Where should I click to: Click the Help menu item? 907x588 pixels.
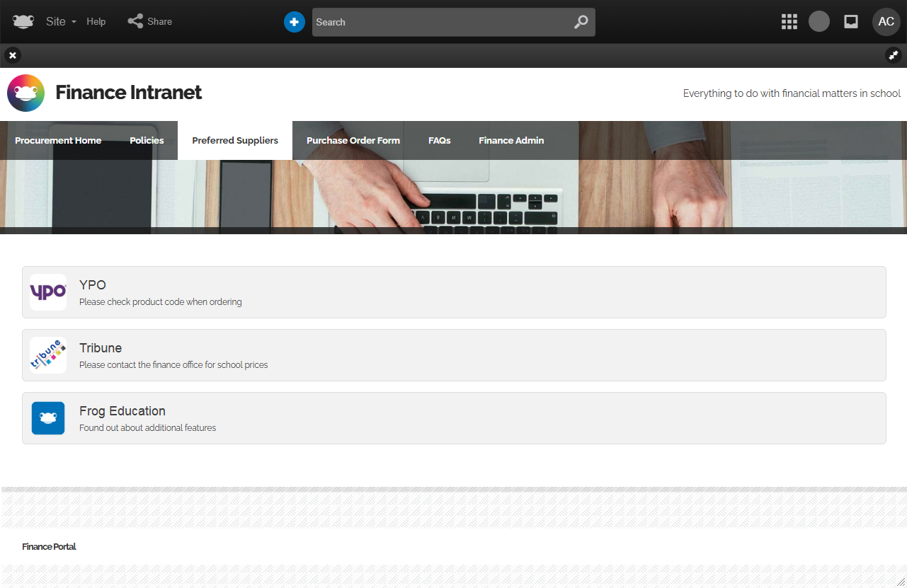pyautogui.click(x=96, y=21)
